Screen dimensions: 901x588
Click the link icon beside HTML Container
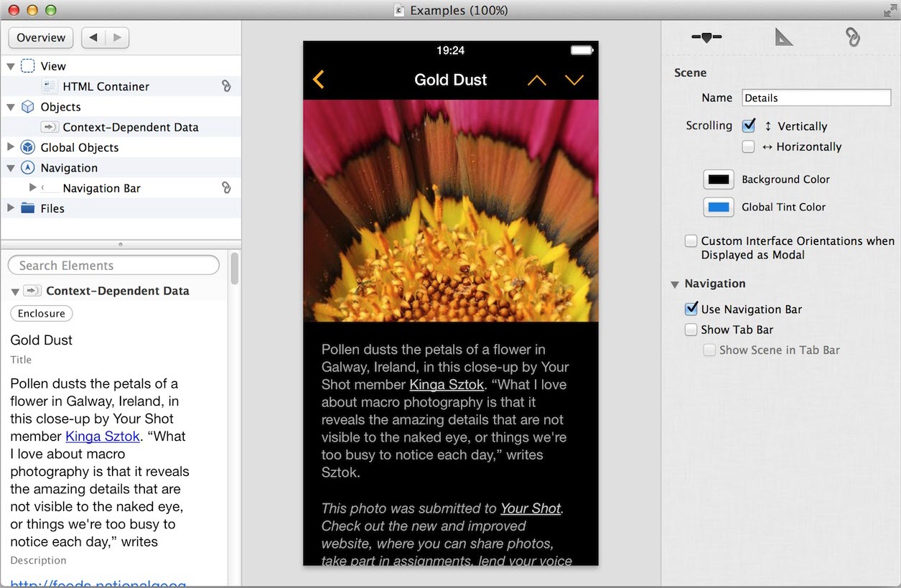pos(226,86)
